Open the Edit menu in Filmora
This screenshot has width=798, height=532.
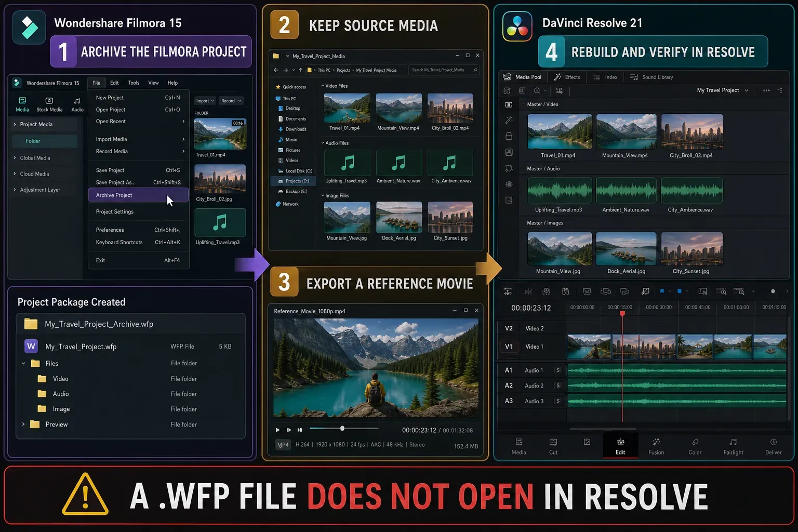click(114, 83)
